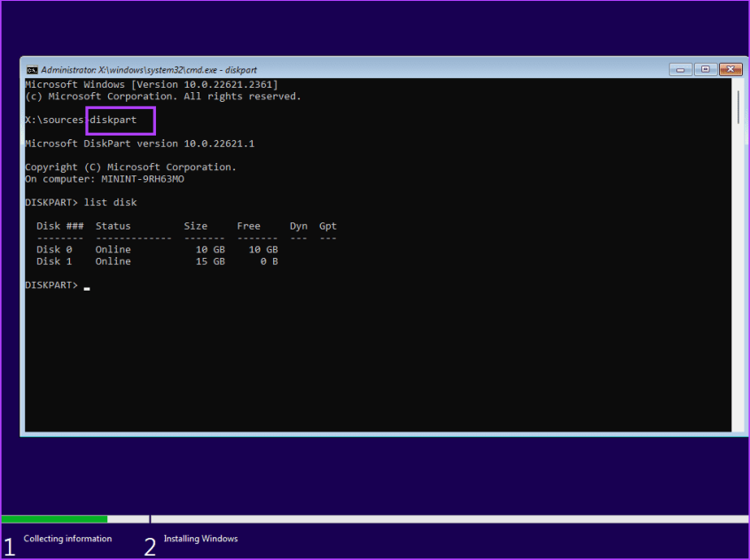Click the '15 GB' size value of Disk 1
The width and height of the screenshot is (750, 560).
210,261
